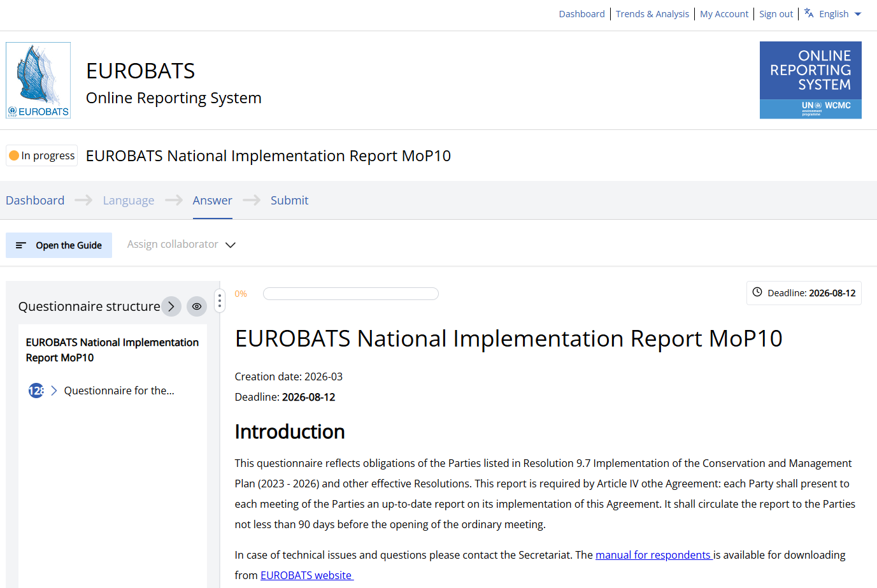
Task: Open Trends & Analysis in top navigation
Action: pyautogui.click(x=652, y=14)
